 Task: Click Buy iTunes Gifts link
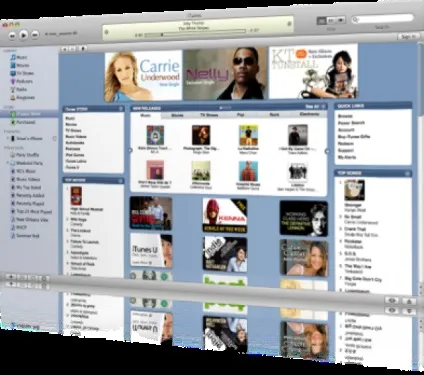pos(354,137)
